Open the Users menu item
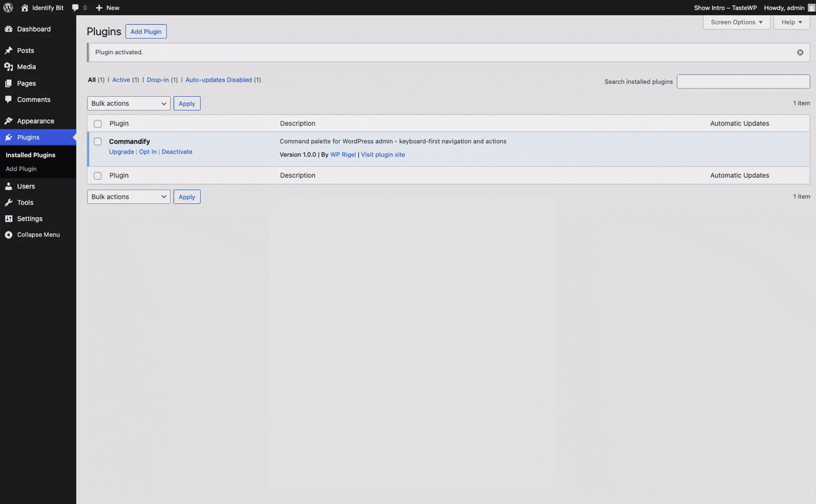Viewport: 816px width, 504px height. (x=26, y=186)
